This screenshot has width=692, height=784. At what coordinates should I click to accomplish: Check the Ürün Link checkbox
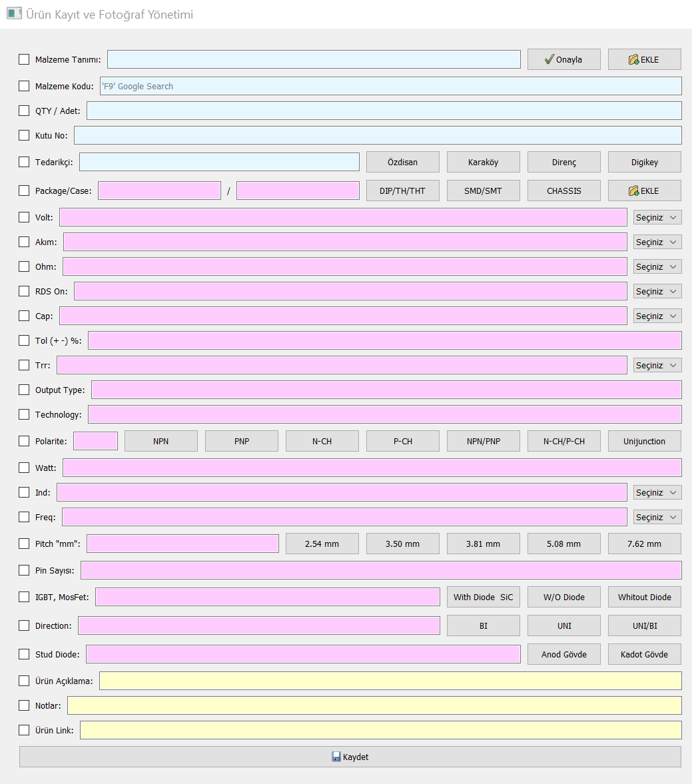pyautogui.click(x=24, y=730)
